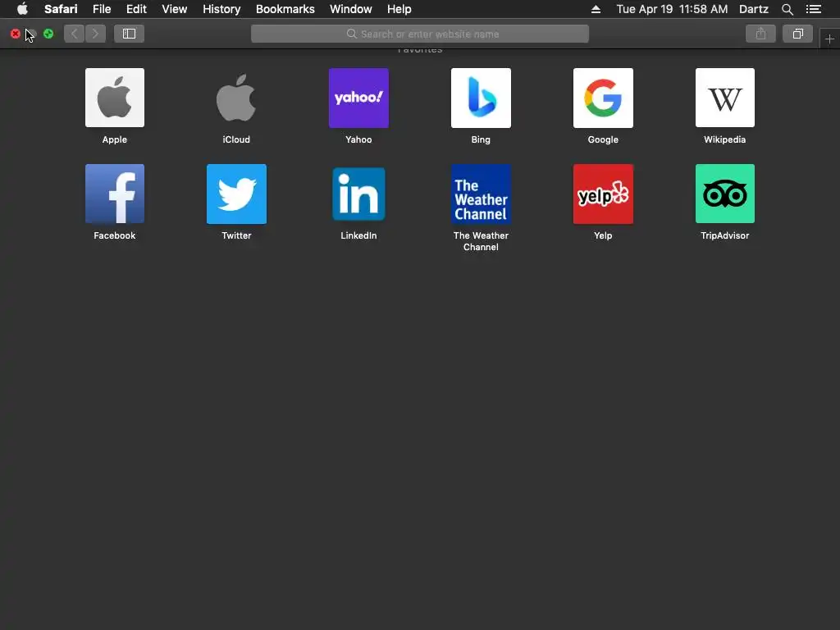Open the Window menu

[x=351, y=9]
